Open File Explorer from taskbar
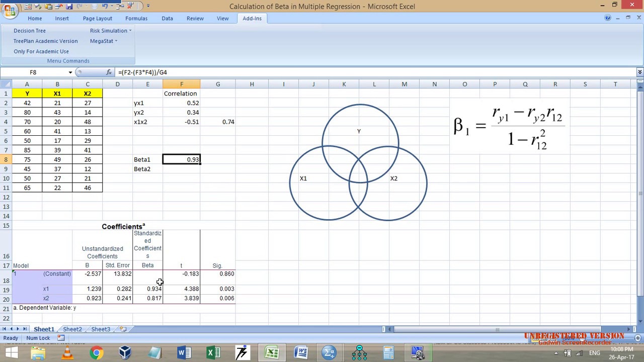 [38, 353]
